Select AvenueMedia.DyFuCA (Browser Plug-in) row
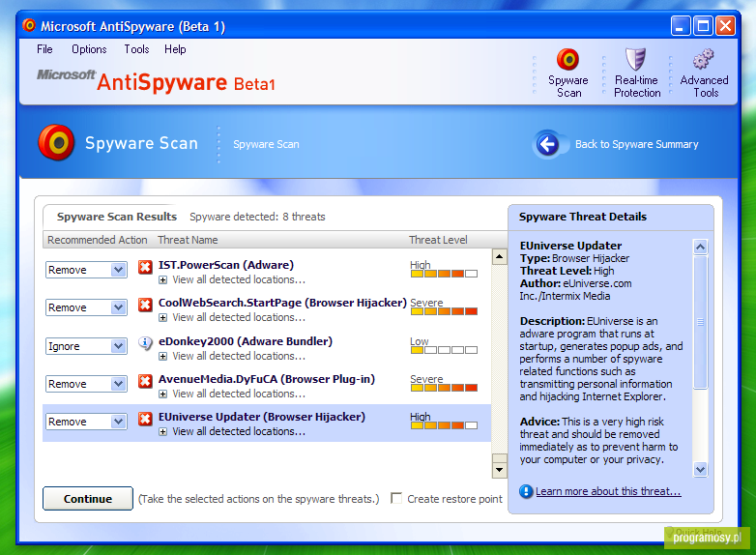756x555 pixels. (x=267, y=386)
